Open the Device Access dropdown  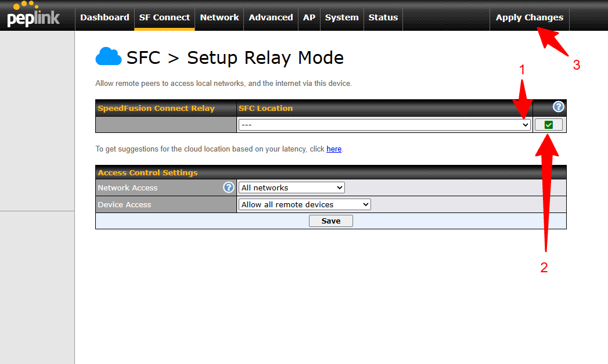(x=305, y=205)
